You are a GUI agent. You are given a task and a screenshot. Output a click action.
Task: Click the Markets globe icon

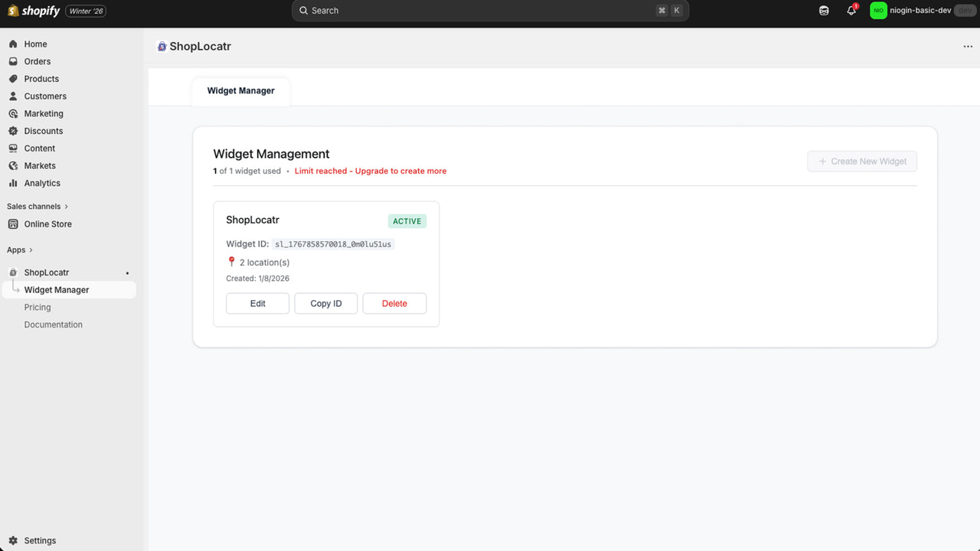coord(13,165)
